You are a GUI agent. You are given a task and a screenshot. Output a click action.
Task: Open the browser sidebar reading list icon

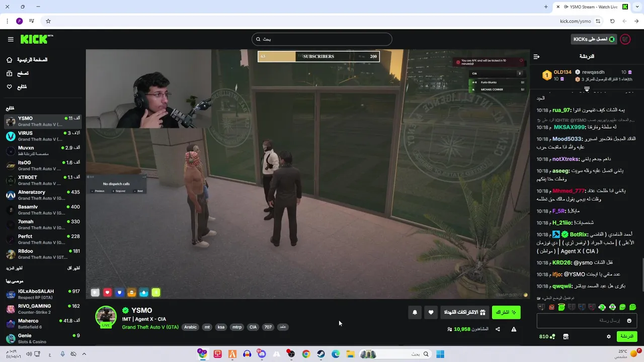(32, 21)
